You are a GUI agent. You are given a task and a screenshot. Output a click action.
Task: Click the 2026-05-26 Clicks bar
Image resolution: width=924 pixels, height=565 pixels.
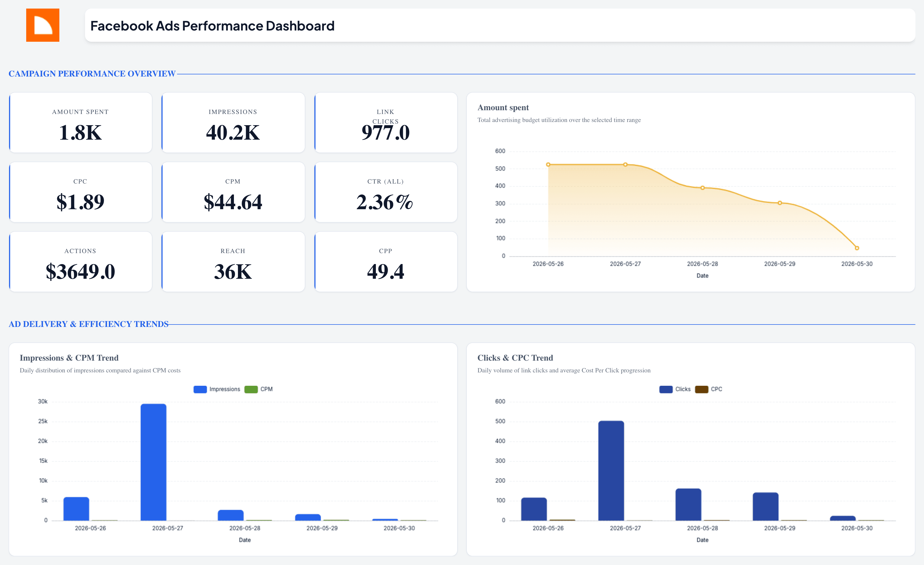(x=534, y=509)
